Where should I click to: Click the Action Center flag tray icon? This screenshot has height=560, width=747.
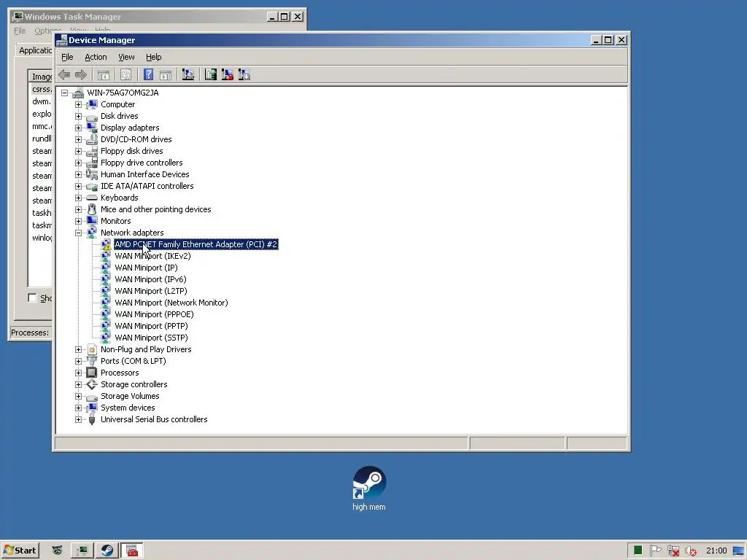coord(656,551)
